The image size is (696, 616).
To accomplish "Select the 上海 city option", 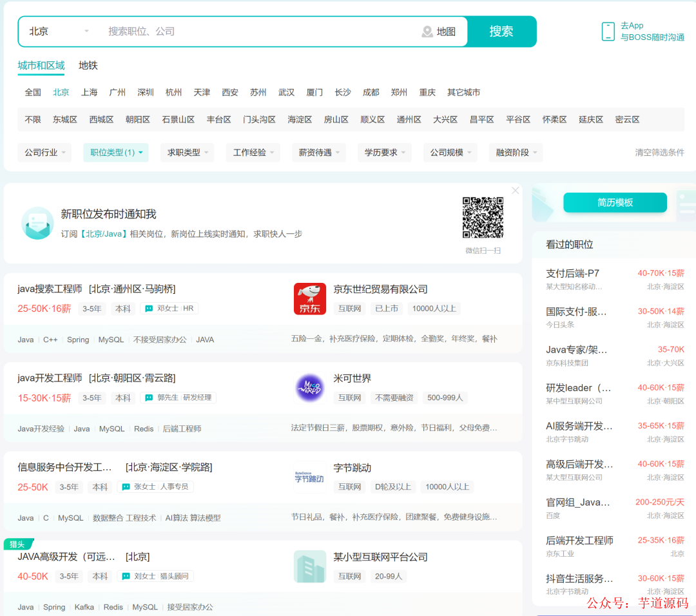I will click(89, 92).
